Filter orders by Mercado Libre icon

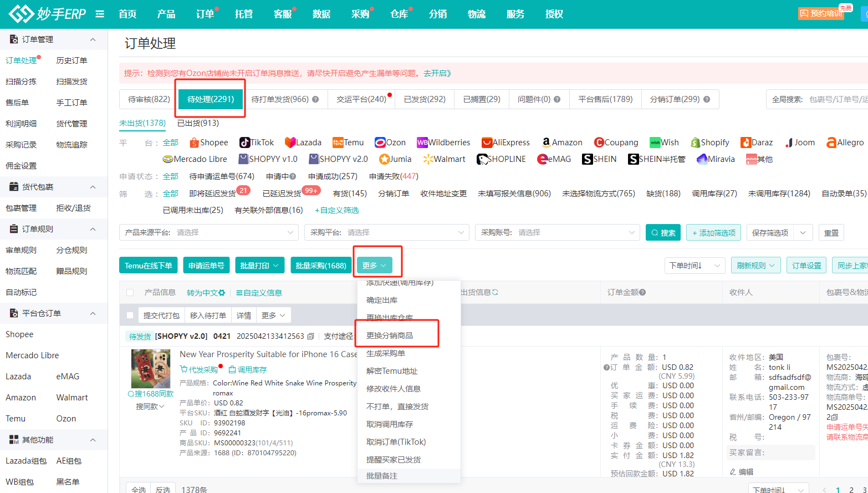[x=168, y=159]
